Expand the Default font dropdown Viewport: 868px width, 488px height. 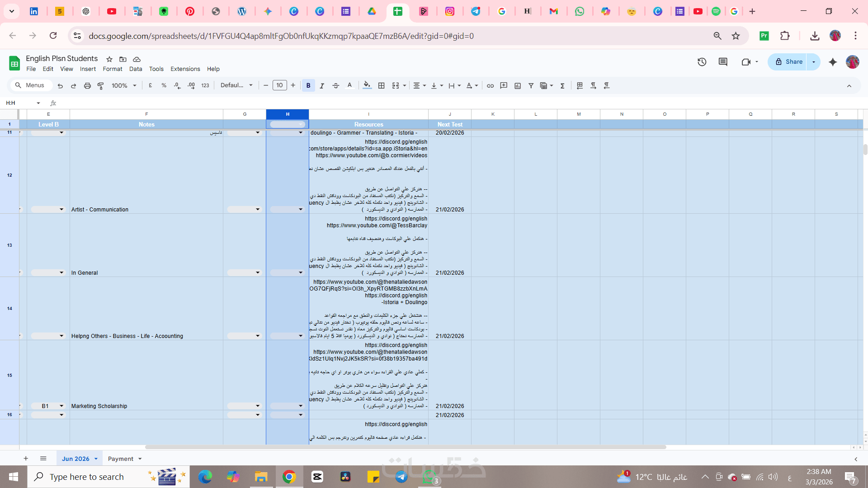click(236, 85)
